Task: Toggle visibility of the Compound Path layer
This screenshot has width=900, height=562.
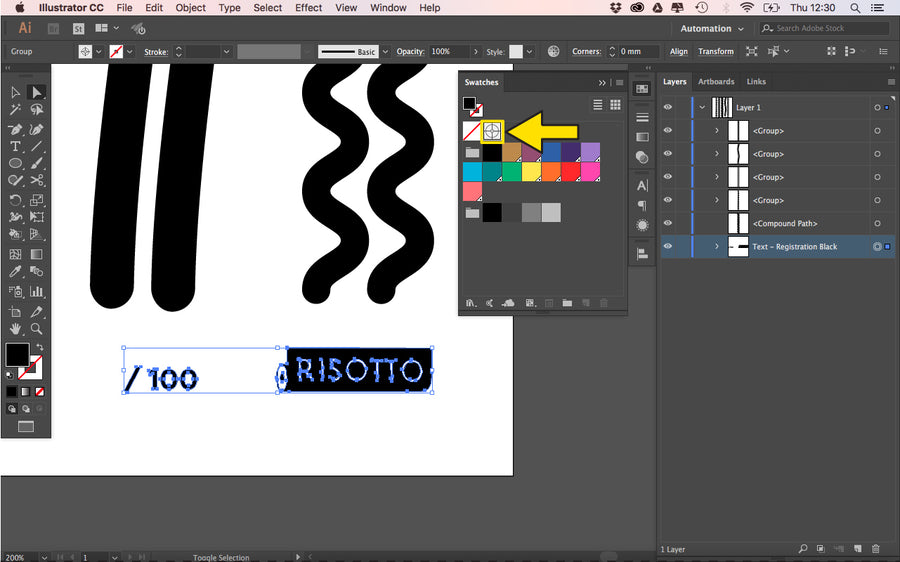Action: 667,223
